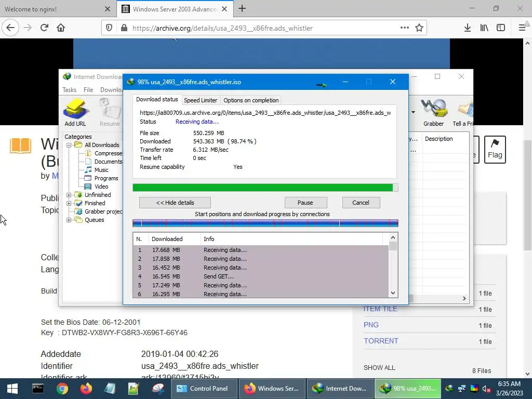The width and height of the screenshot is (532, 399).
Task: Expand the Unfinished category
Action: pos(69,195)
